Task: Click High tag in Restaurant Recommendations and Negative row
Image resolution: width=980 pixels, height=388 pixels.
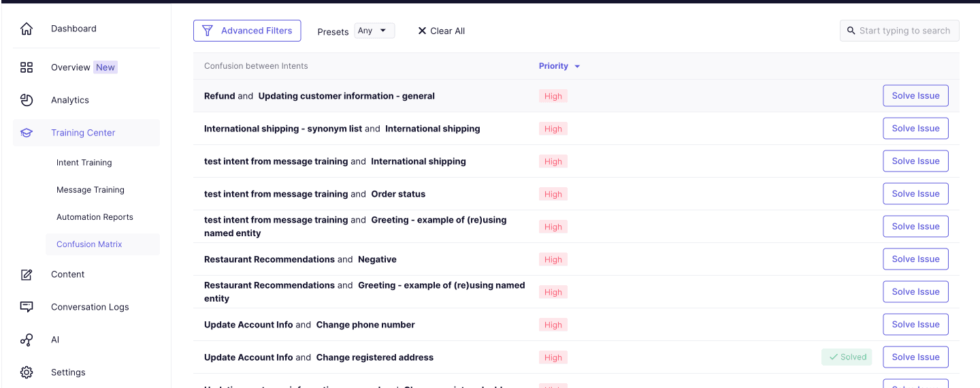Action: (553, 259)
